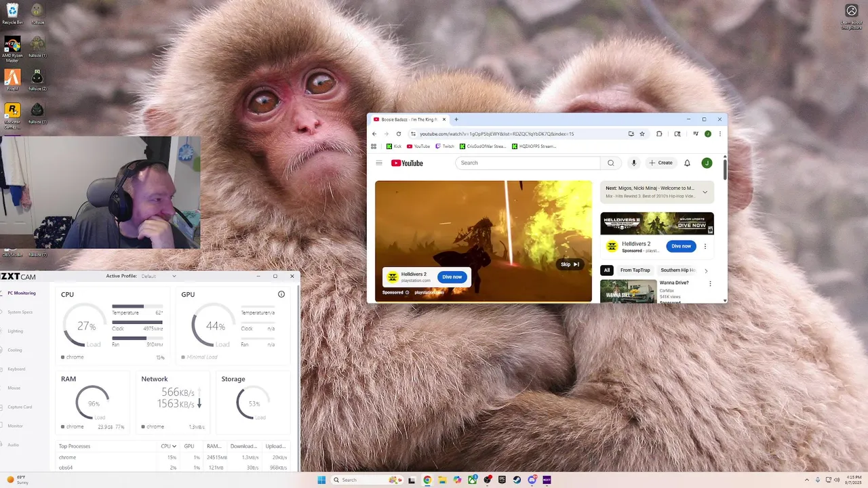
Task: Sort Top Processes by CPU column arrow
Action: click(x=174, y=446)
